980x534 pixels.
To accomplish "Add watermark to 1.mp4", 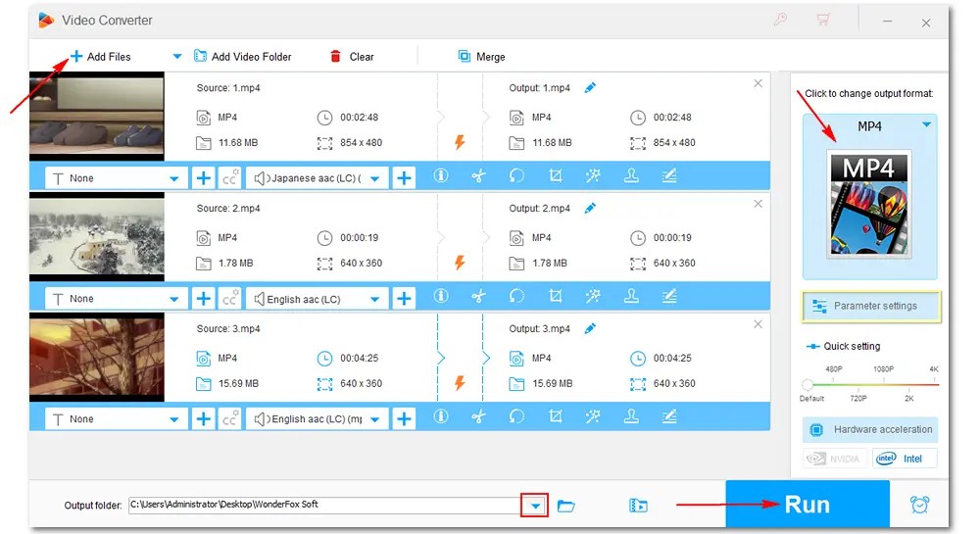I will tap(631, 176).
